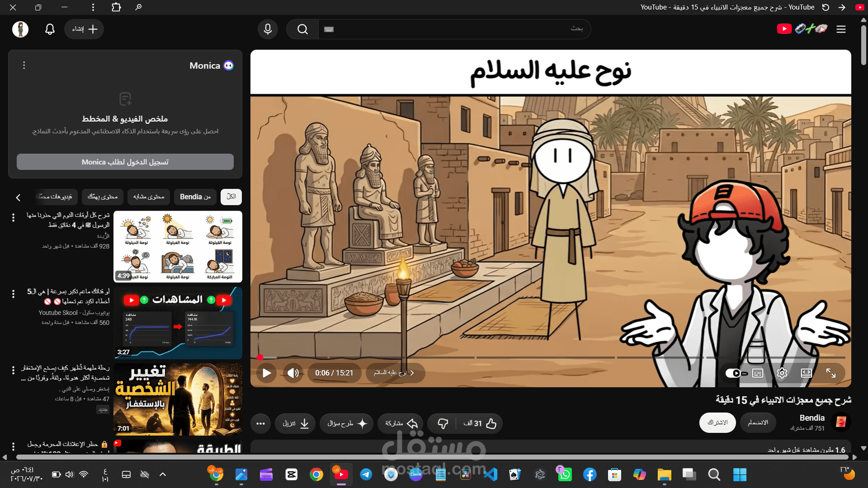
Task: Go to YouTube home via the logo
Action: coord(802,29)
